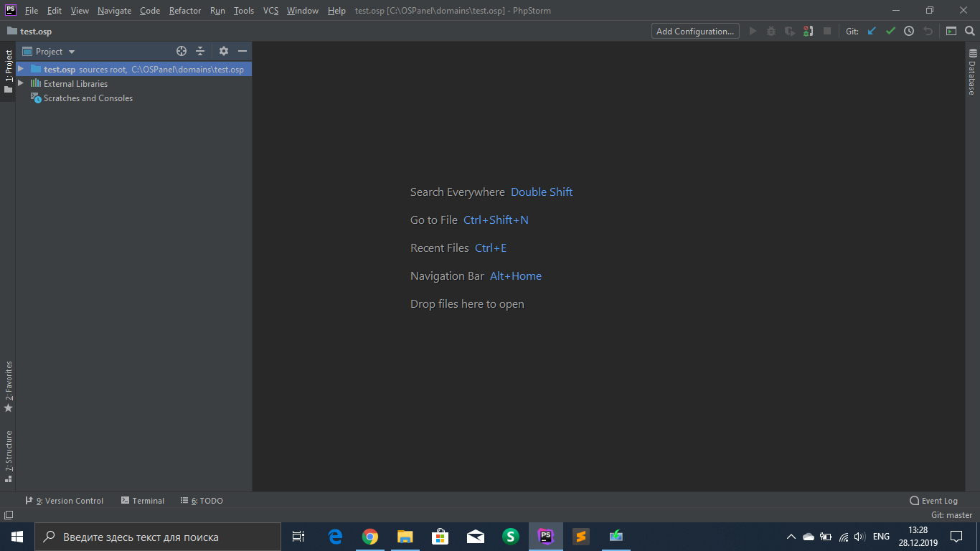Hide the Project tool window
This screenshot has height=551, width=980.
click(x=242, y=51)
